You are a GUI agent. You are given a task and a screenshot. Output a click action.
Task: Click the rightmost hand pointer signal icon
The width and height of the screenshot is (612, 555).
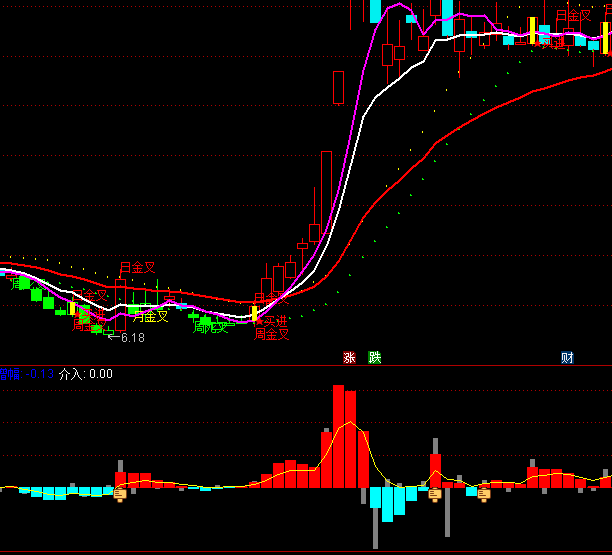pos(484,493)
